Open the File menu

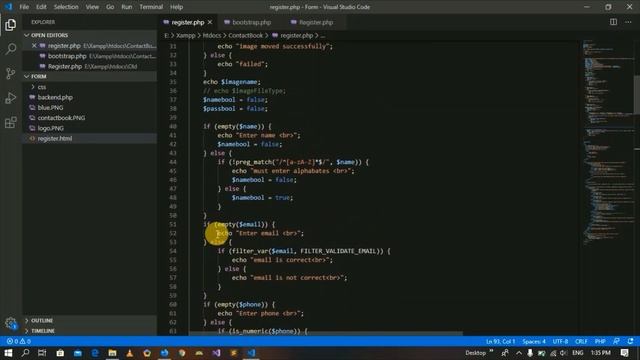24,7
